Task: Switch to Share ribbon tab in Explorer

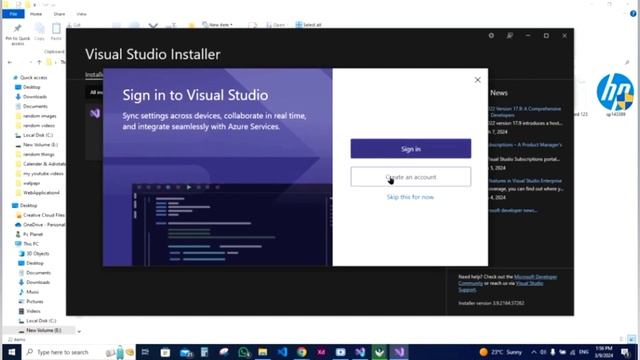Action: pos(59,14)
